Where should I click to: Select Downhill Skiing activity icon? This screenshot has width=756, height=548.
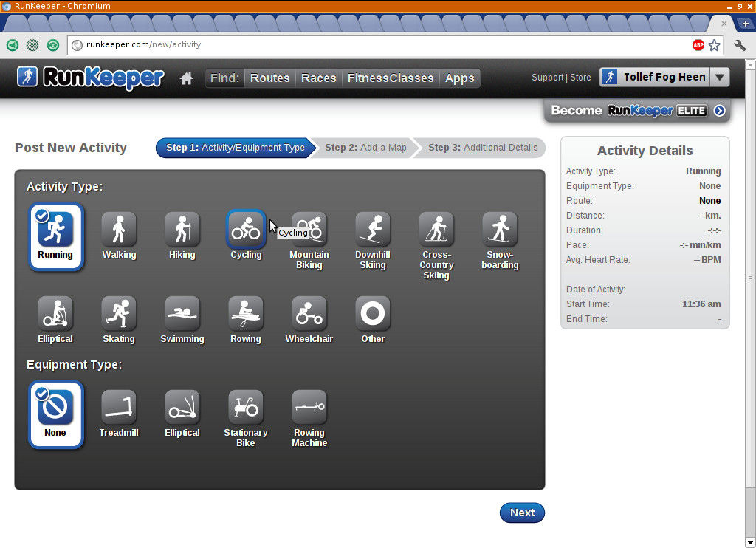(373, 229)
